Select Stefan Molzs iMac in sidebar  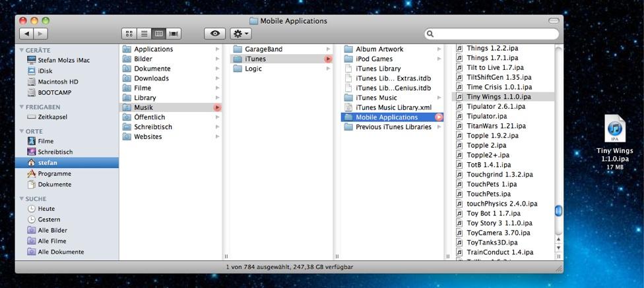click(x=67, y=60)
